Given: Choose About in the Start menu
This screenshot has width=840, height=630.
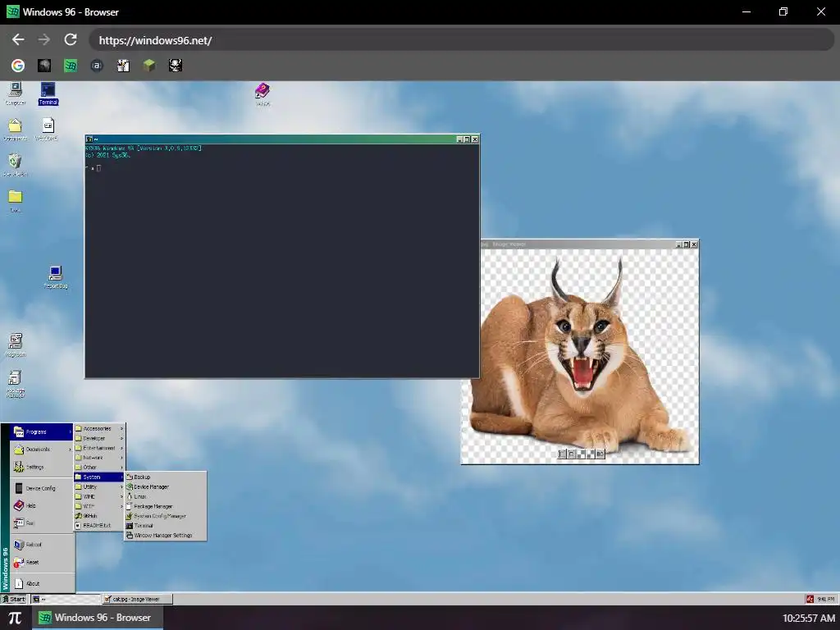Looking at the screenshot, I should [42, 583].
